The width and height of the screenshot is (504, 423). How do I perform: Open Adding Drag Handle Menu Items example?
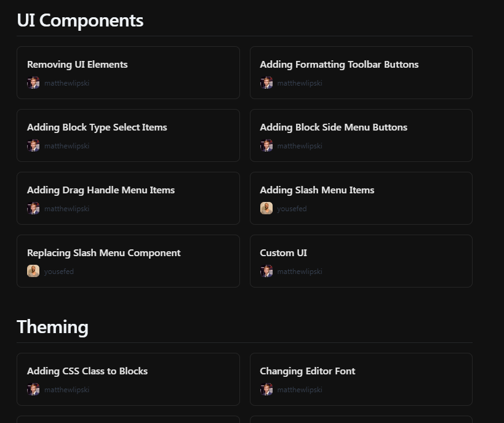[x=128, y=198]
